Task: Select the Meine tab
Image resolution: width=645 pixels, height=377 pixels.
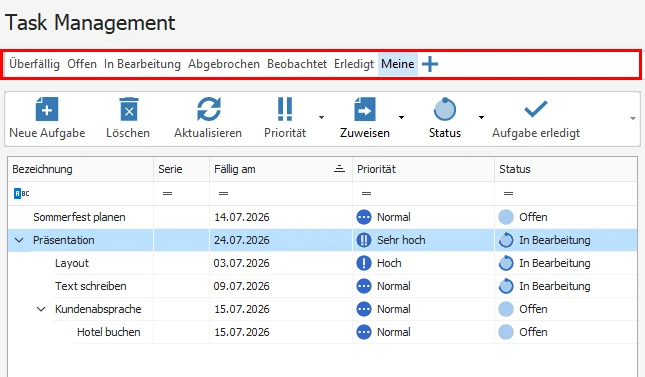Action: [x=398, y=64]
